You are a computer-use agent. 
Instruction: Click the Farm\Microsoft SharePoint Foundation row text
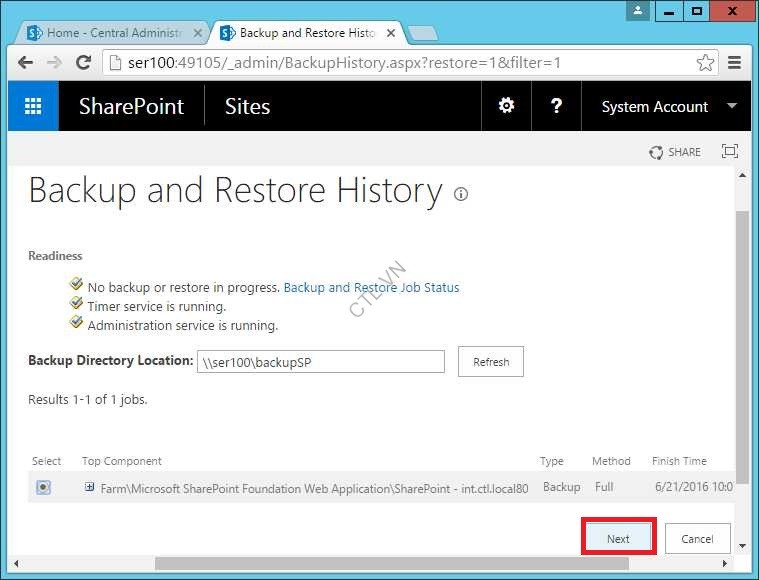pyautogui.click(x=314, y=488)
